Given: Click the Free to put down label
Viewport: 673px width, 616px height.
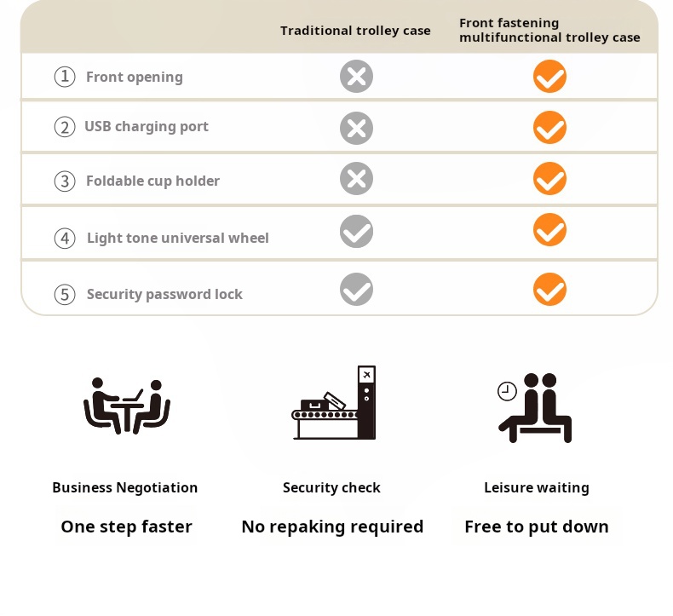Looking at the screenshot, I should (x=536, y=527).
